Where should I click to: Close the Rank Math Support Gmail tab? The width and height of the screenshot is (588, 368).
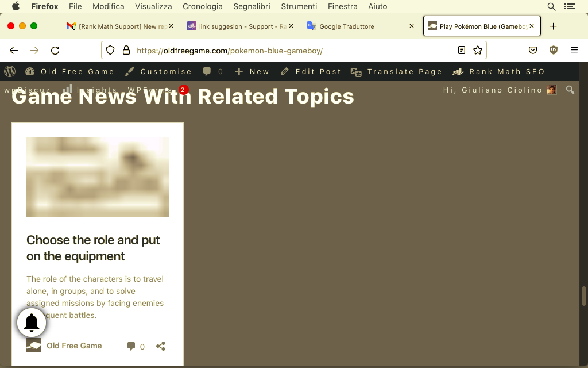pyautogui.click(x=171, y=26)
